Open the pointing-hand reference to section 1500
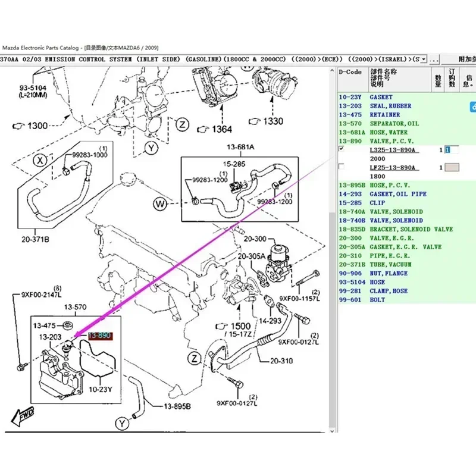Screen dimensions: 476x476 [233, 326]
